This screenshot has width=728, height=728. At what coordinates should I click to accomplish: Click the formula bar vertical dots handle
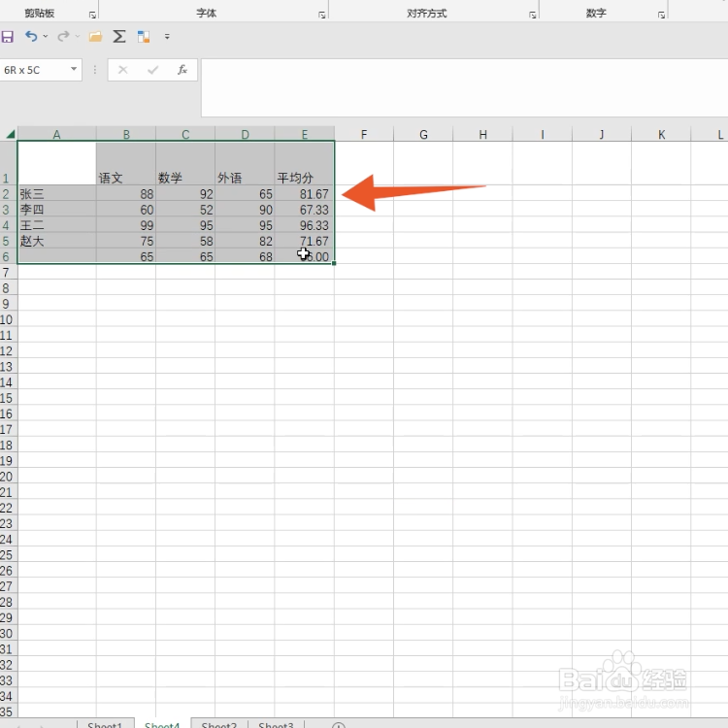95,70
